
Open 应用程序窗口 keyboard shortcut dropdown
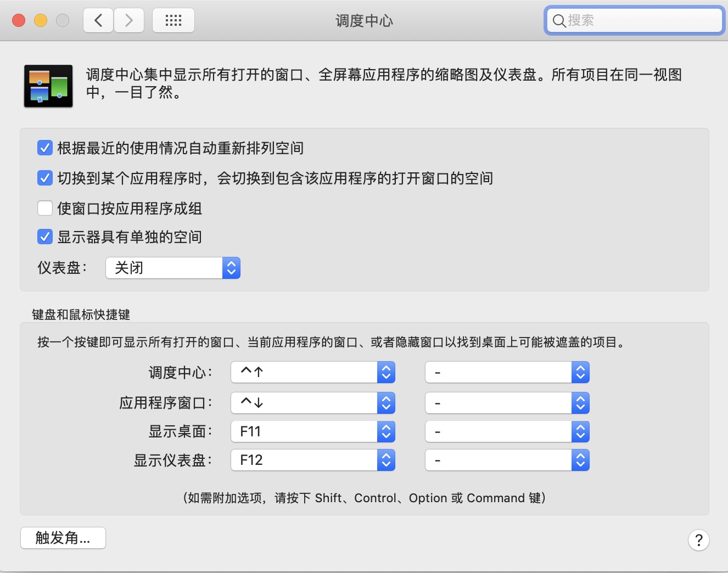pyautogui.click(x=313, y=403)
